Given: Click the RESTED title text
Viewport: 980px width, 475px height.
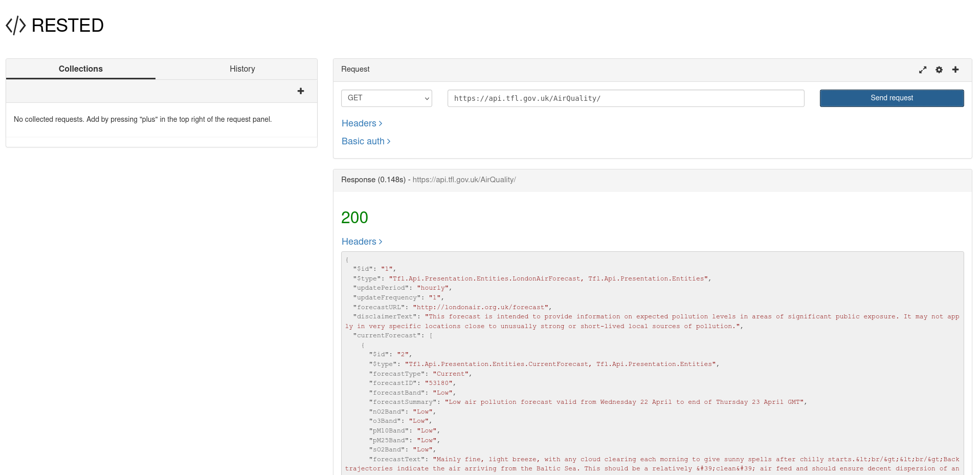Looking at the screenshot, I should [68, 26].
